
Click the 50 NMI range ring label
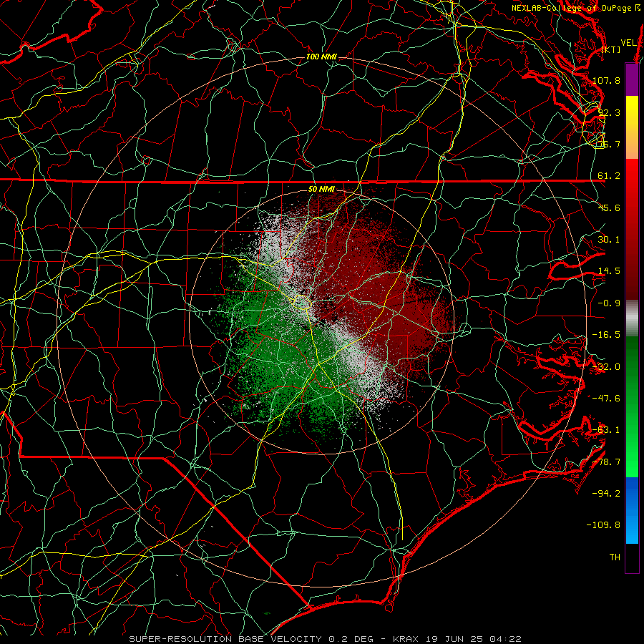321,189
